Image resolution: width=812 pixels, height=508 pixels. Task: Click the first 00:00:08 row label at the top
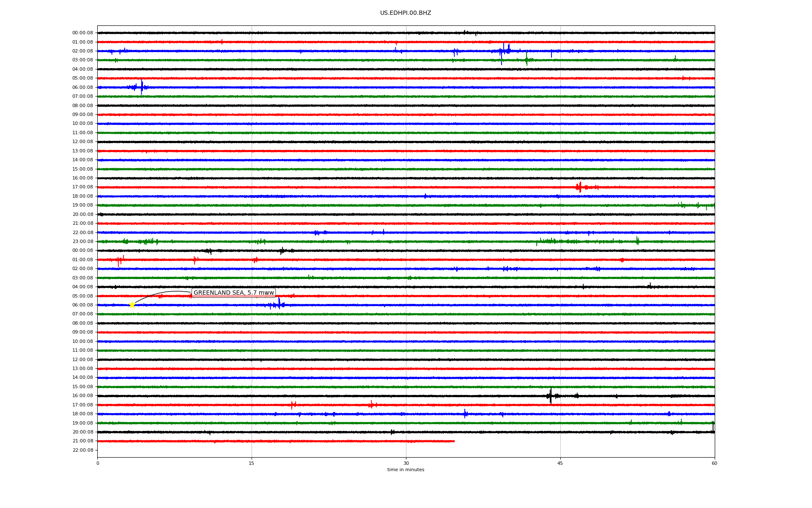pos(82,33)
